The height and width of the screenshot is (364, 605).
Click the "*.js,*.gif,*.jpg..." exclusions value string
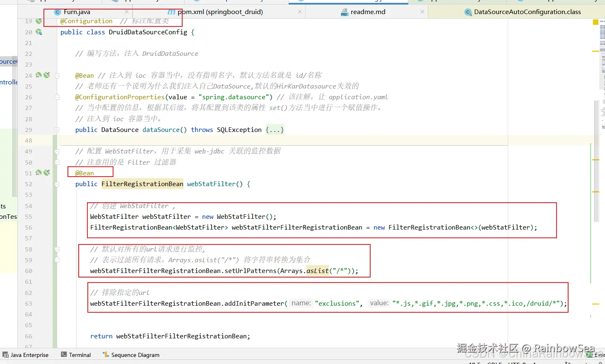click(x=476, y=304)
